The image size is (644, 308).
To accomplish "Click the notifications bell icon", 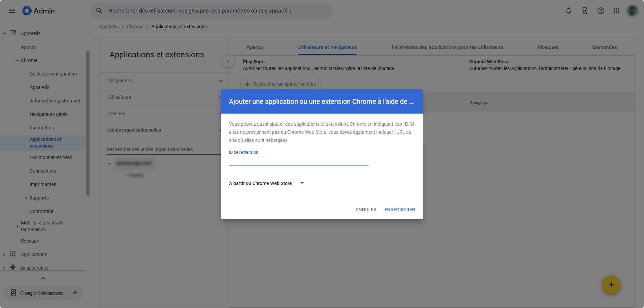I will [x=568, y=11].
